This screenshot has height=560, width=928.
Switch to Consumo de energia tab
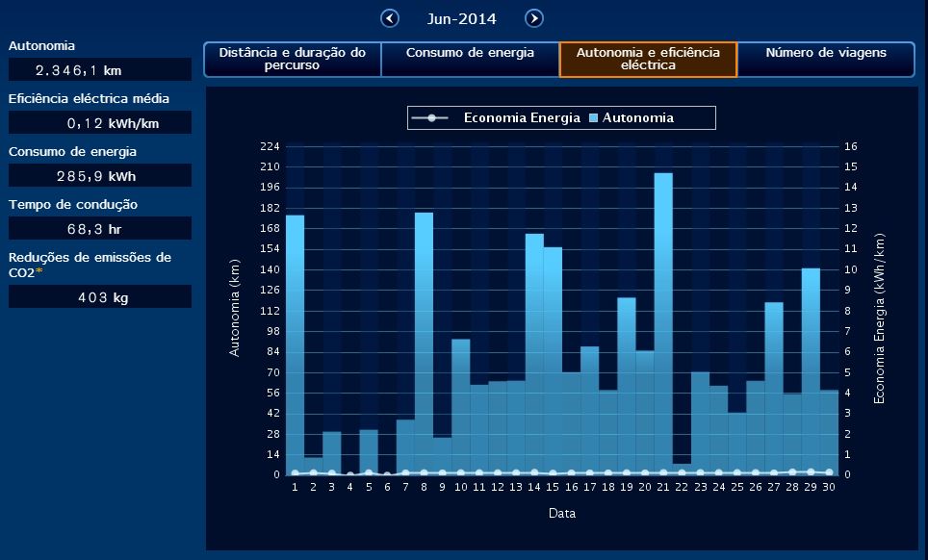tap(470, 60)
